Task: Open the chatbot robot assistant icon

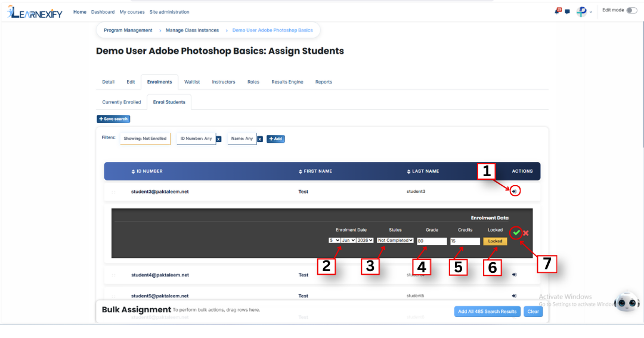Action: pyautogui.click(x=627, y=302)
